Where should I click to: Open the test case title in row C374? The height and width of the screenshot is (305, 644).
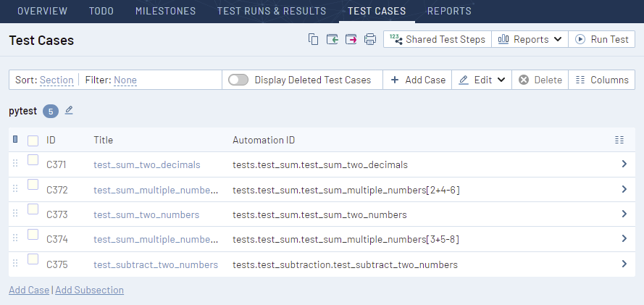pos(156,239)
